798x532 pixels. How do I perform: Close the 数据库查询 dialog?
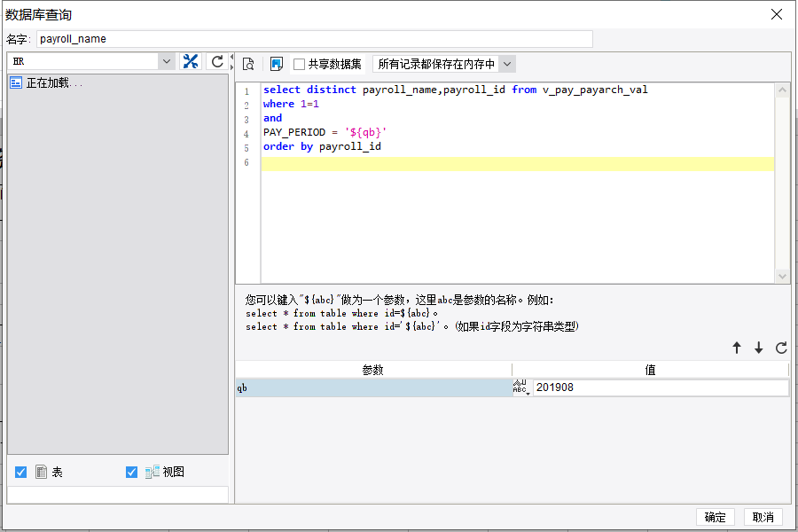point(777,14)
